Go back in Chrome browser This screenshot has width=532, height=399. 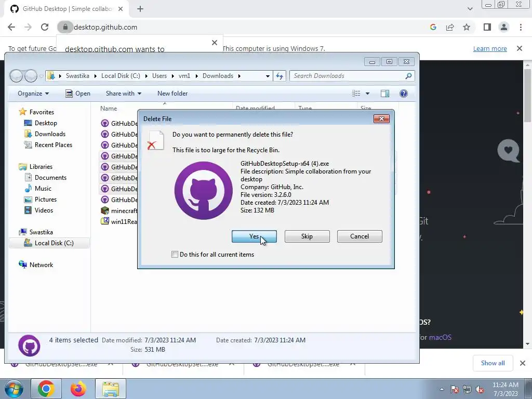coord(11,27)
